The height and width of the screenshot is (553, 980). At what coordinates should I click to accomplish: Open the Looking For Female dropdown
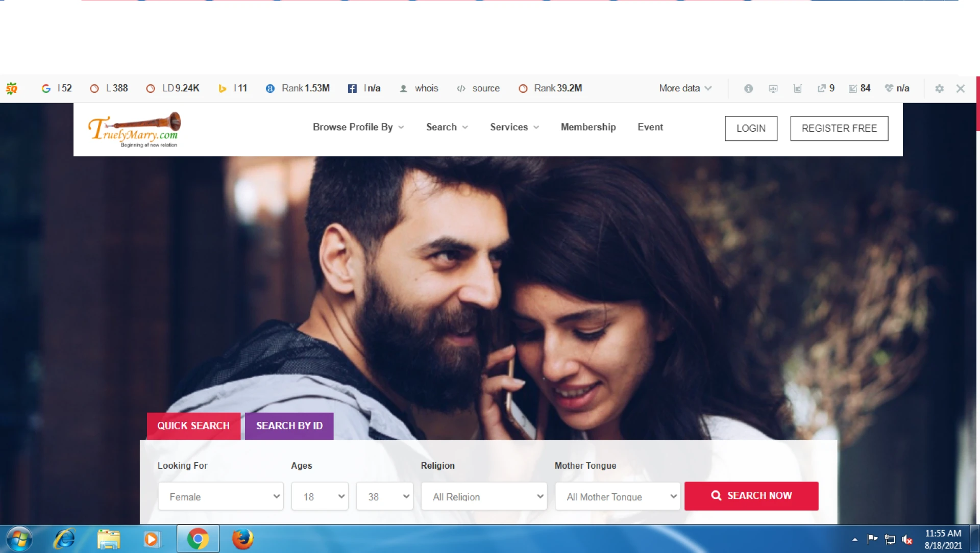click(220, 496)
